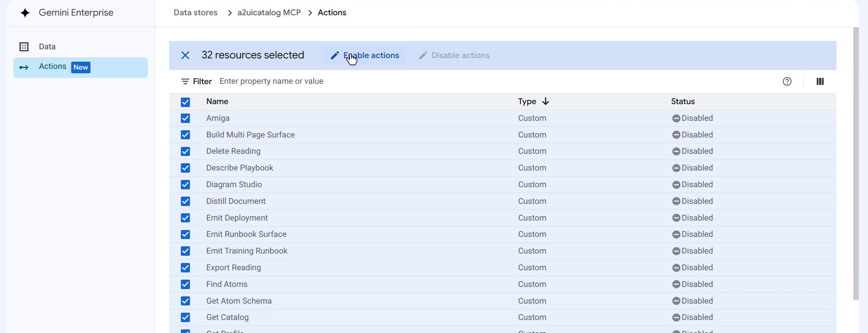Click Export Reading action name

point(234,268)
